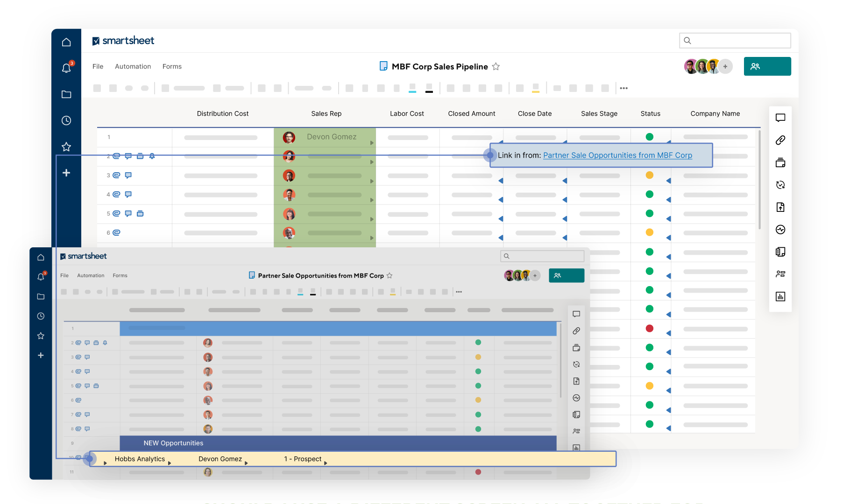This screenshot has width=850, height=504.
Task: Favorite Partner Sale Opportunities sheet star
Action: click(390, 276)
